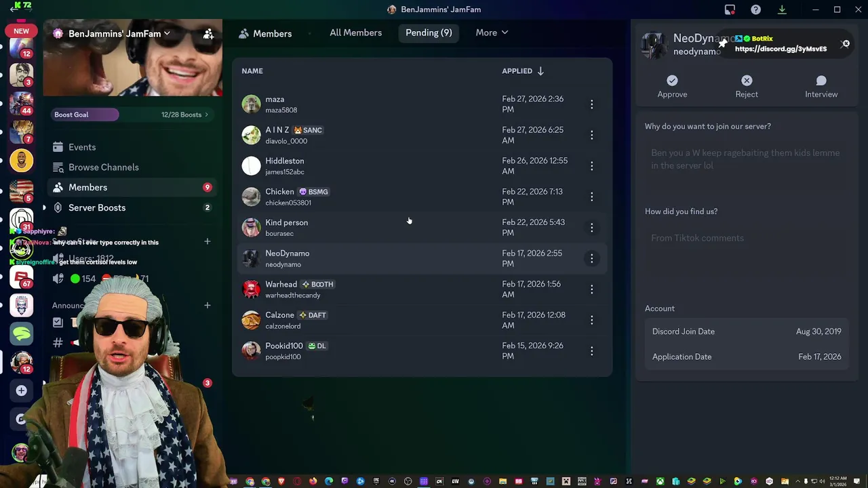Click Add a Server plus icon
The image size is (868, 488).
[x=21, y=390]
